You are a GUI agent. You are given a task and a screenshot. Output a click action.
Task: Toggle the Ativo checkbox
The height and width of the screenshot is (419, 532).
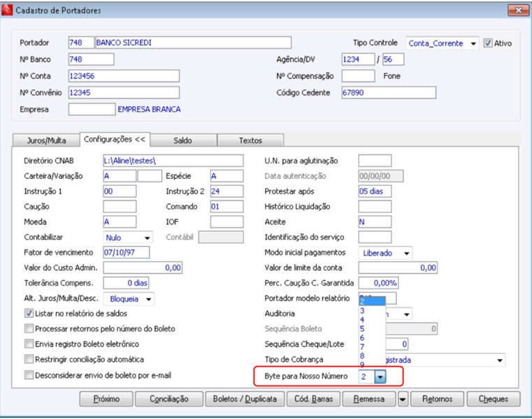pyautogui.click(x=488, y=43)
